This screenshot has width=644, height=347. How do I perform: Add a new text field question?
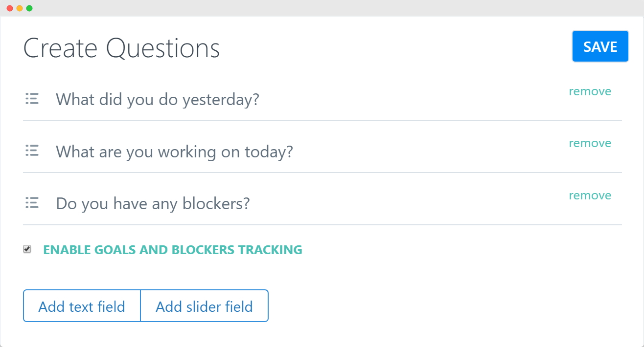pyautogui.click(x=82, y=306)
